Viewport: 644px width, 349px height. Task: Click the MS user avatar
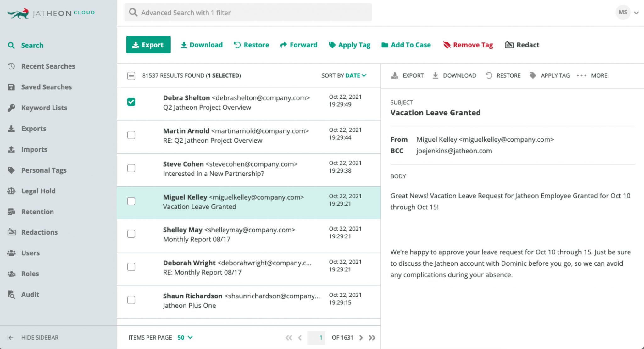(623, 12)
